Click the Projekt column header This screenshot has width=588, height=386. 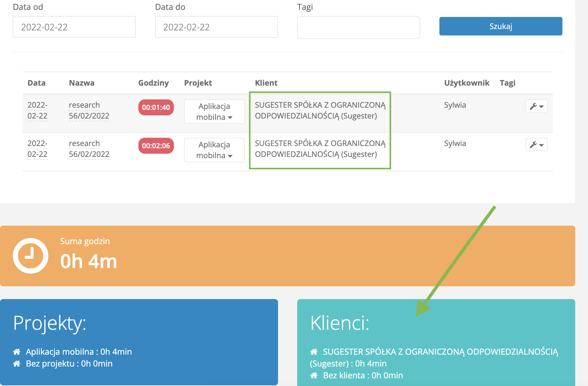(198, 83)
